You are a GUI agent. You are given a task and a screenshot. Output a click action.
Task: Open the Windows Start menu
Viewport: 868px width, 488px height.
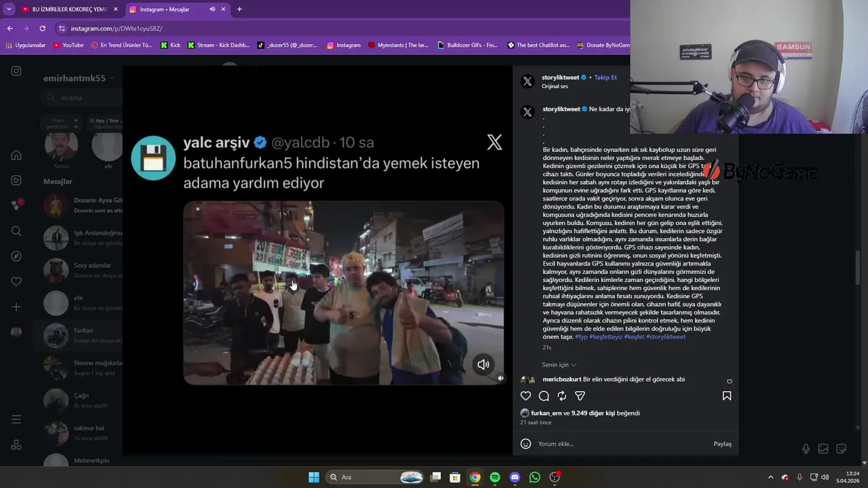[x=314, y=477]
